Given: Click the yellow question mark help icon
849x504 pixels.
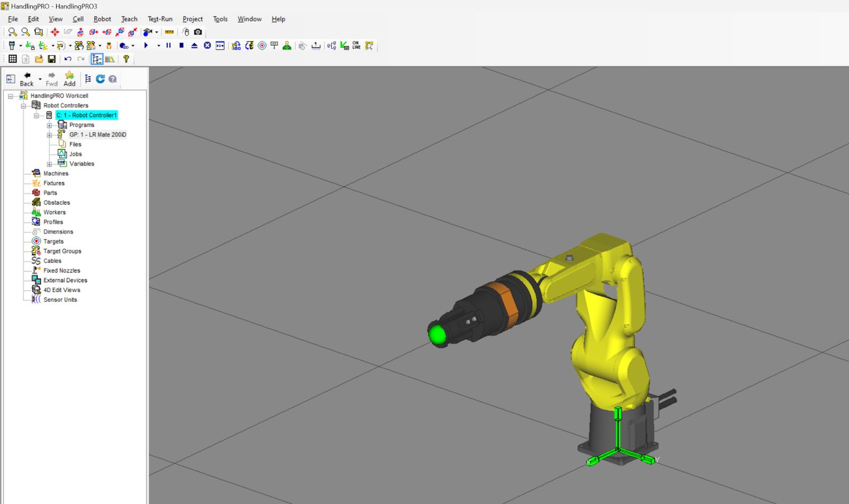Looking at the screenshot, I should [x=126, y=59].
